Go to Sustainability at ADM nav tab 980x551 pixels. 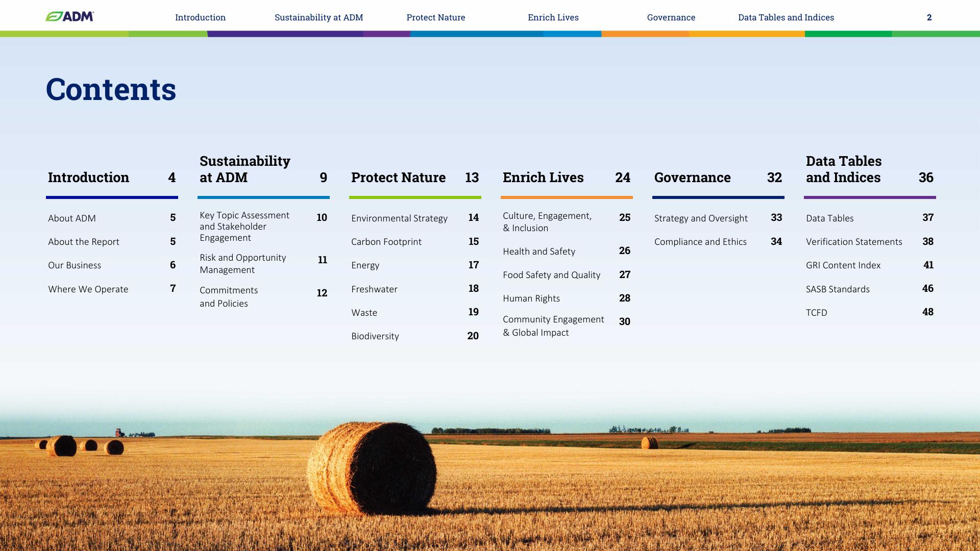coord(318,17)
